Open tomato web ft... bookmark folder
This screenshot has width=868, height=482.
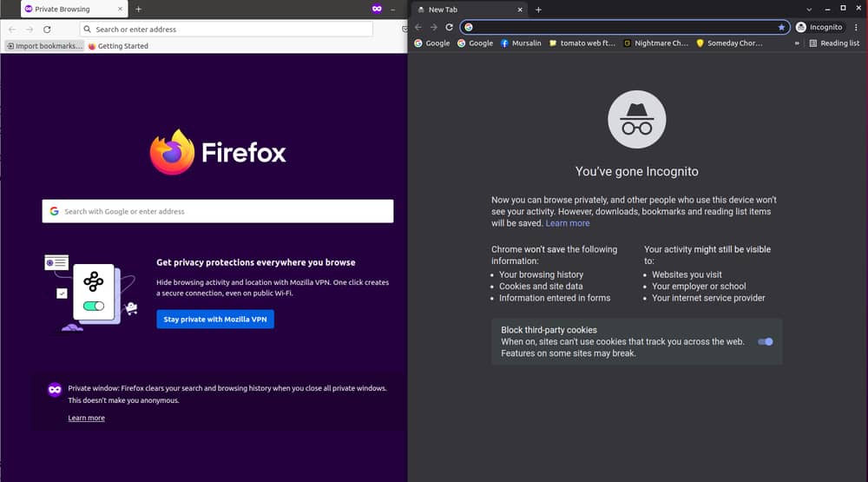click(x=582, y=43)
